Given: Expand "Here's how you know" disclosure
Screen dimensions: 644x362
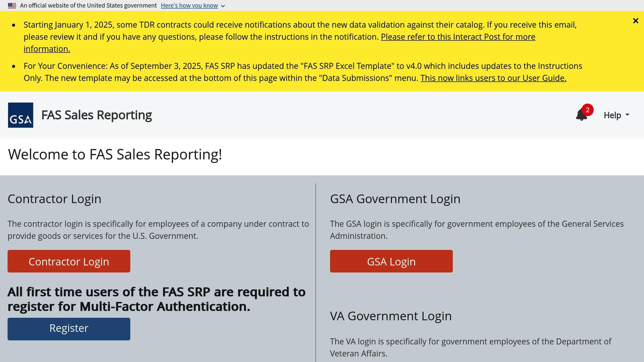Looking at the screenshot, I should (x=189, y=6).
